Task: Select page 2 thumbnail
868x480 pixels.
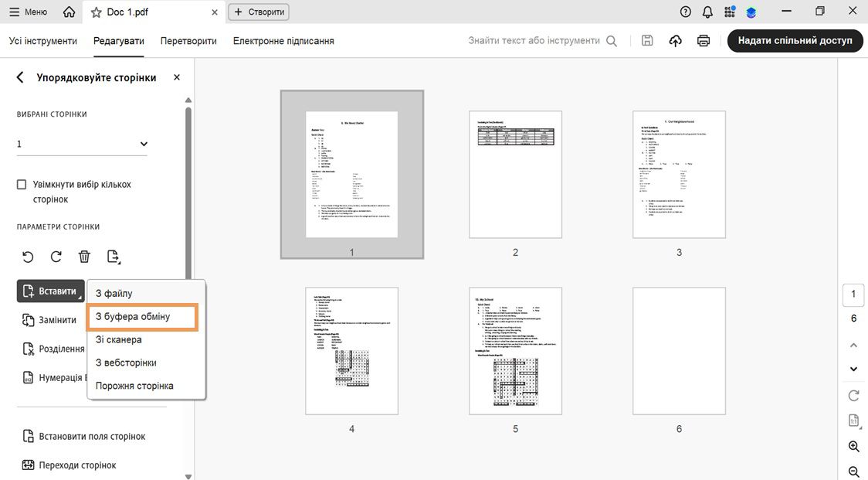Action: [x=515, y=174]
